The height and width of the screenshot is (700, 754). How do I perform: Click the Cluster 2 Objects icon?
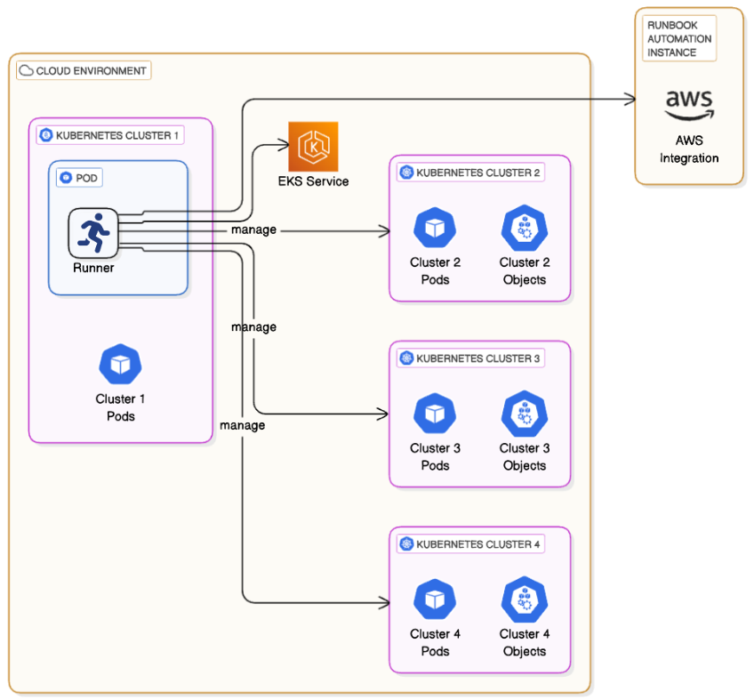click(x=525, y=228)
